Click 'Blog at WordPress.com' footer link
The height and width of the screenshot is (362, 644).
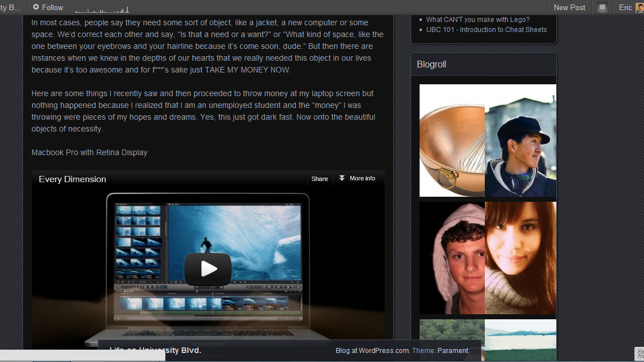click(372, 351)
